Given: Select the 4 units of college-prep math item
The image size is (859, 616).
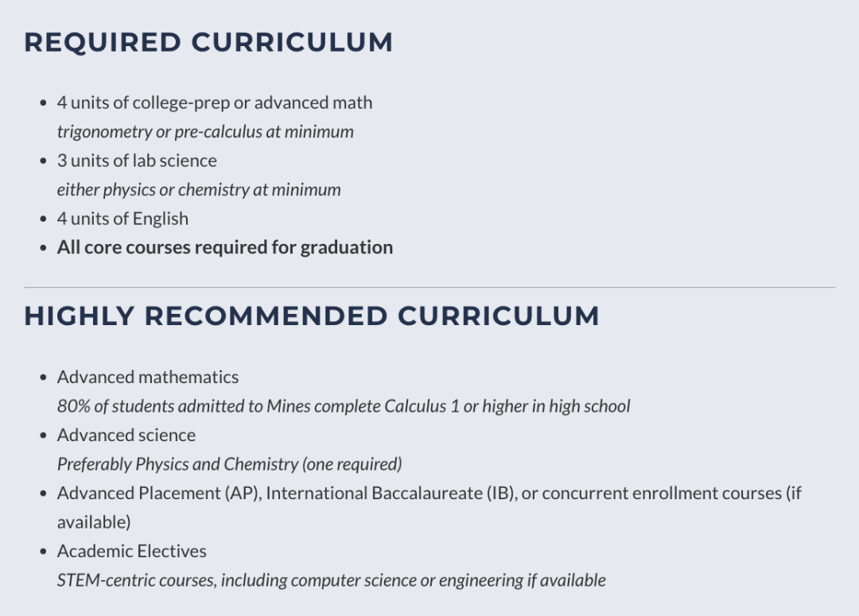Looking at the screenshot, I should pyautogui.click(x=215, y=103).
